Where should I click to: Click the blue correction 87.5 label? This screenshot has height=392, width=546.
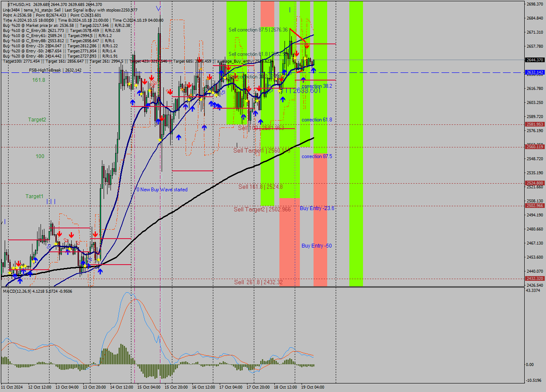click(x=317, y=156)
